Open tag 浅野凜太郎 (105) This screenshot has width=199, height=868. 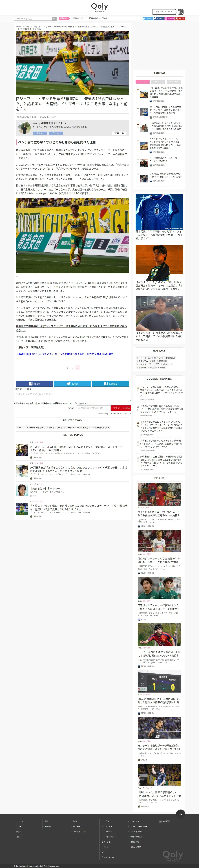click(102, 428)
